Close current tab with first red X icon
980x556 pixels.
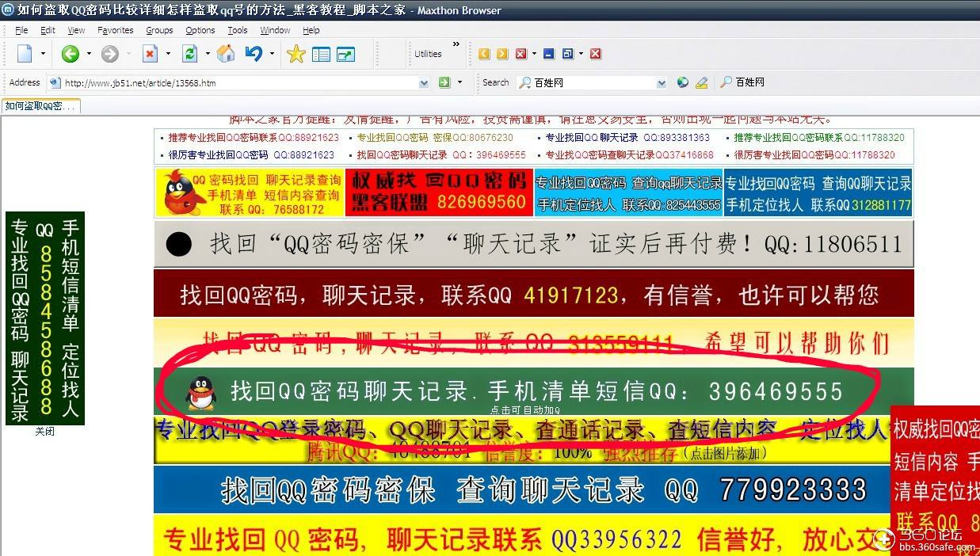click(521, 54)
